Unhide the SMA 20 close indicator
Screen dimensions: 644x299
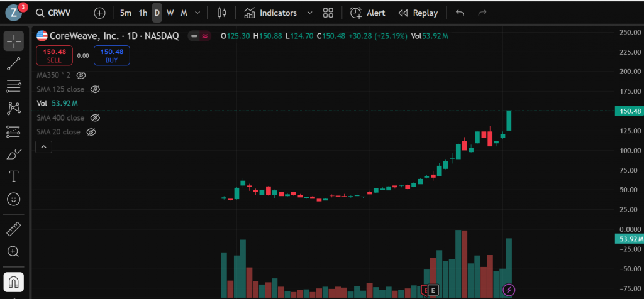pos(91,132)
